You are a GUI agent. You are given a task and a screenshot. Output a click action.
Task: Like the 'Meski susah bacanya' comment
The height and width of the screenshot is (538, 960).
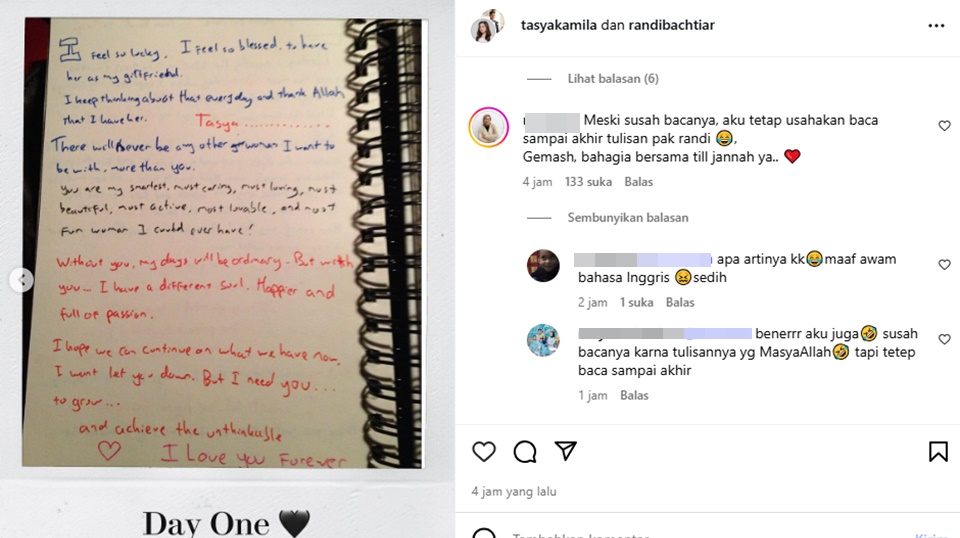(944, 126)
